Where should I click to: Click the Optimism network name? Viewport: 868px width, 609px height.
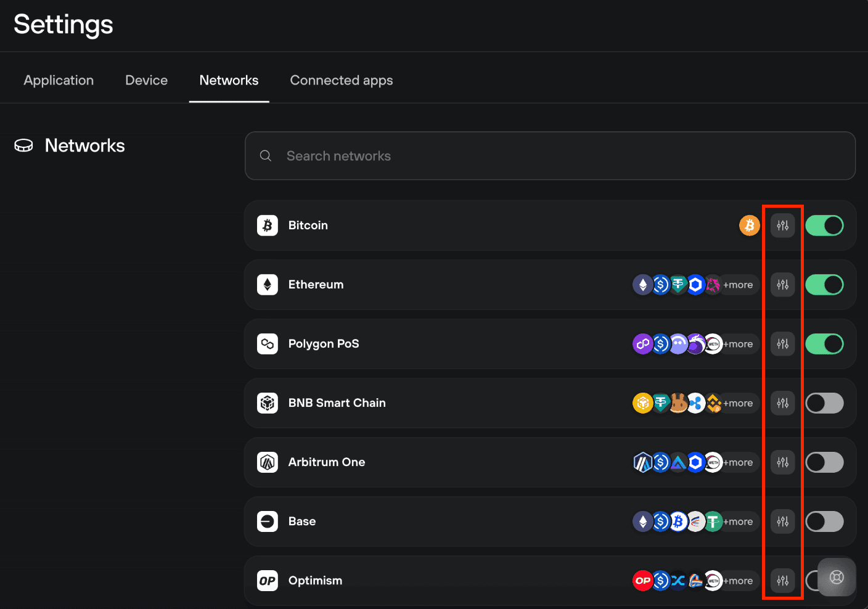[315, 581]
